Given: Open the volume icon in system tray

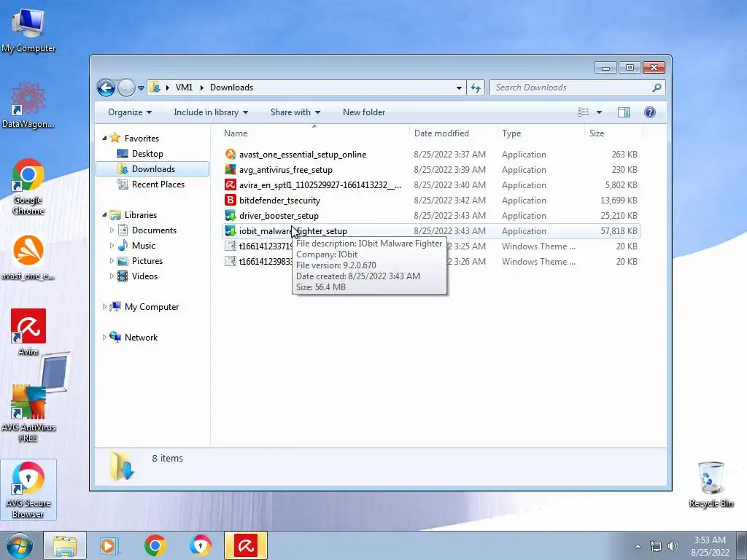Looking at the screenshot, I should click(x=673, y=546).
